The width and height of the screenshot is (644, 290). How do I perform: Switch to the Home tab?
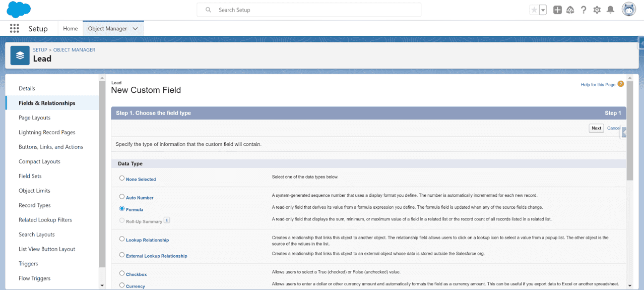(x=71, y=29)
